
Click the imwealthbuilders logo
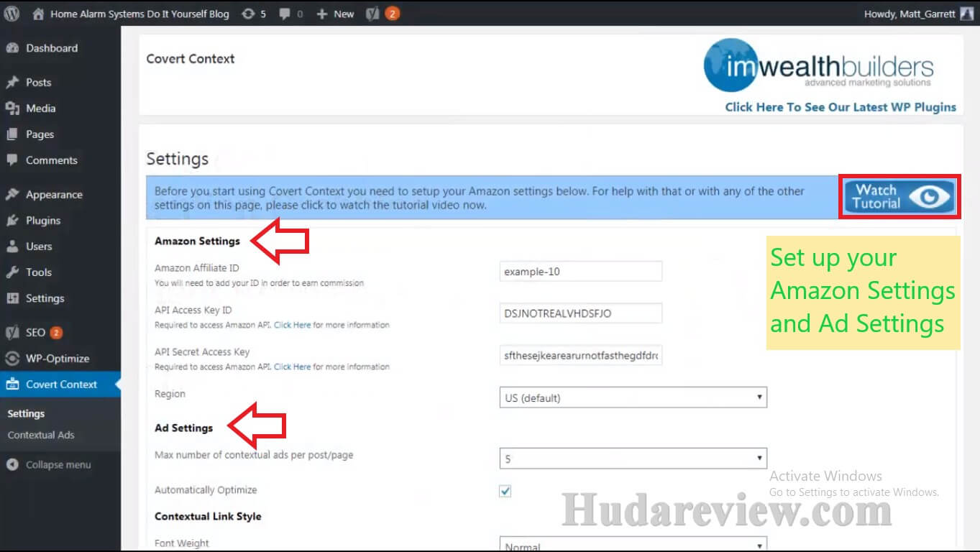click(818, 66)
